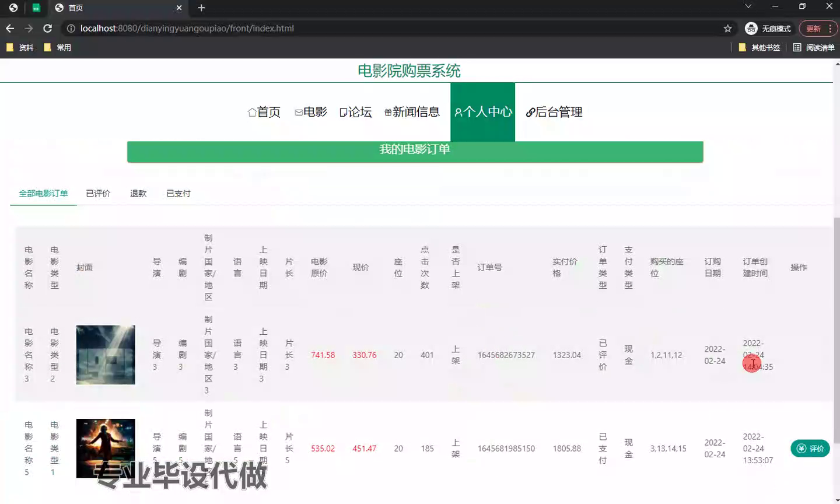
Task: Open 后台管理 navigation link
Action: pyautogui.click(x=554, y=112)
